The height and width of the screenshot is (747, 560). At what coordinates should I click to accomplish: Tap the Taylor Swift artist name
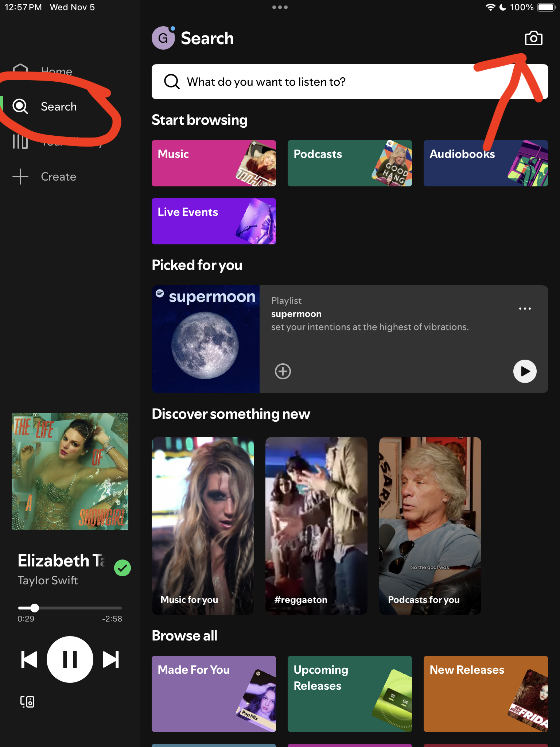(x=48, y=580)
